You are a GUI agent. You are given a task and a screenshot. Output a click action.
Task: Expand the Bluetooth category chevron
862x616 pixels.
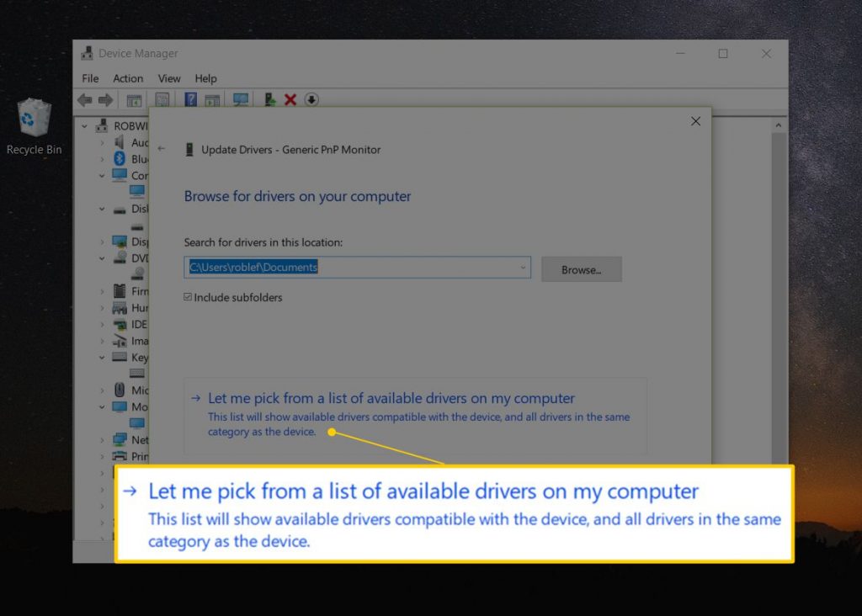(102, 159)
